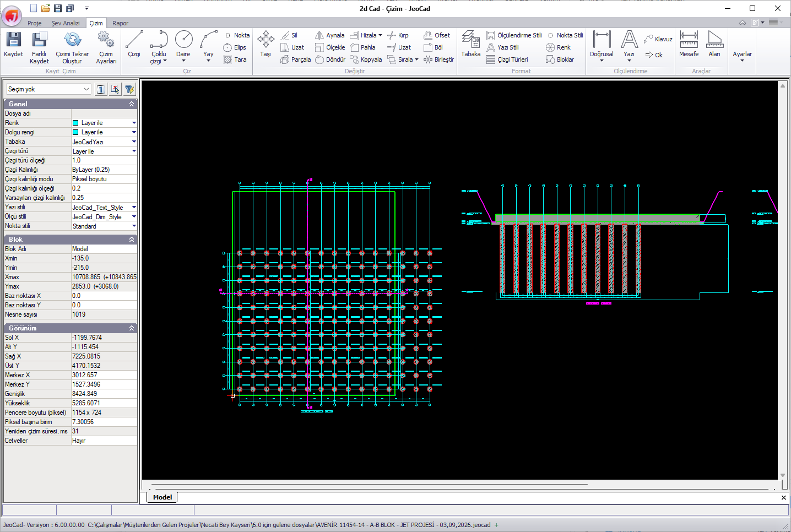Screen dimensions: 791x532
Task: Open the Seçim yok selection dropdown
Action: [48, 89]
